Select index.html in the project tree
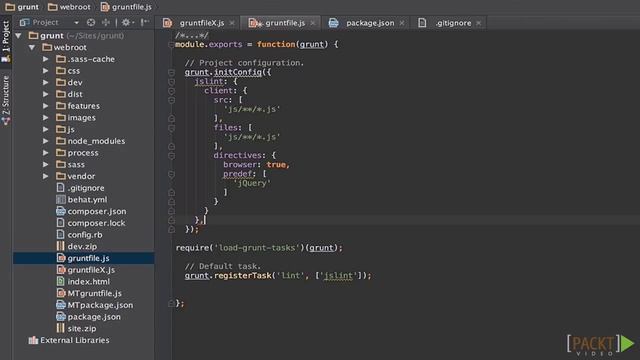Image resolution: width=640 pixels, height=360 pixels. point(89,282)
